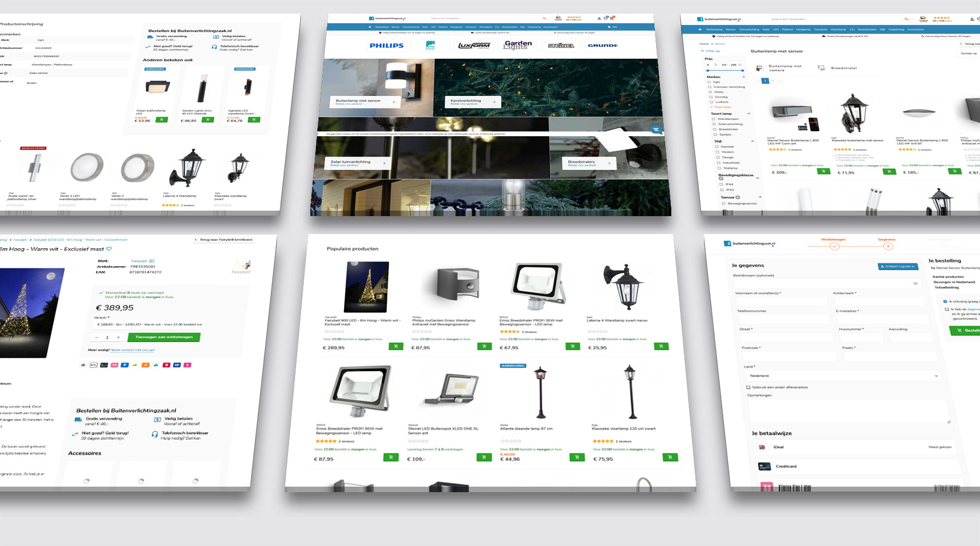Add Klassieke vloerlamp €75,95 to cart
Screen dimensions: 980x546
(x=670, y=457)
